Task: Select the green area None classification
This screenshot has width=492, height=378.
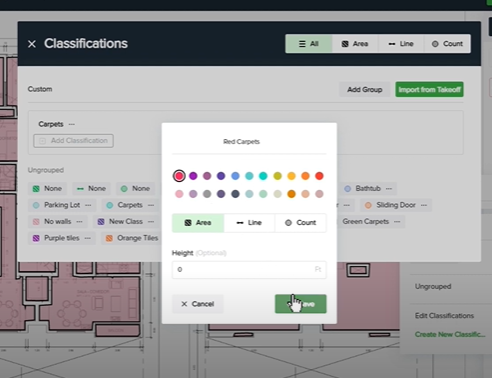Action: tap(47, 189)
